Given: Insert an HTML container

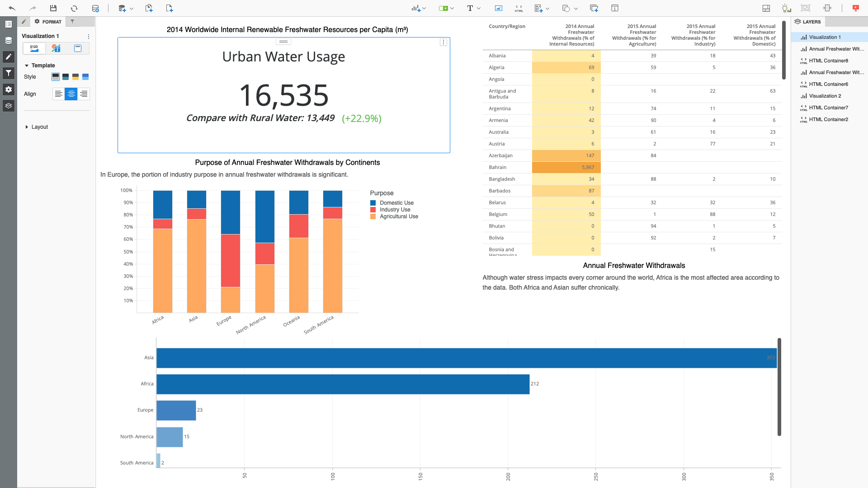Looking at the screenshot, I should point(519,8).
